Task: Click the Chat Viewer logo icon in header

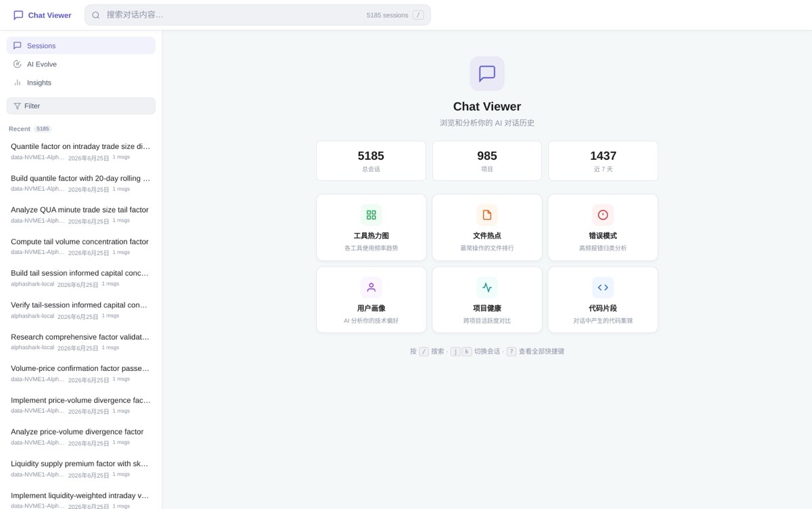Action: 18,15
